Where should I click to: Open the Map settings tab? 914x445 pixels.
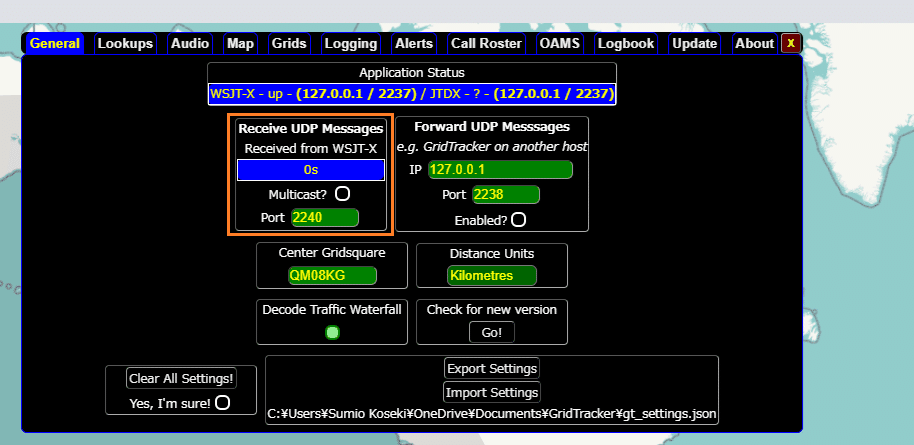click(241, 43)
